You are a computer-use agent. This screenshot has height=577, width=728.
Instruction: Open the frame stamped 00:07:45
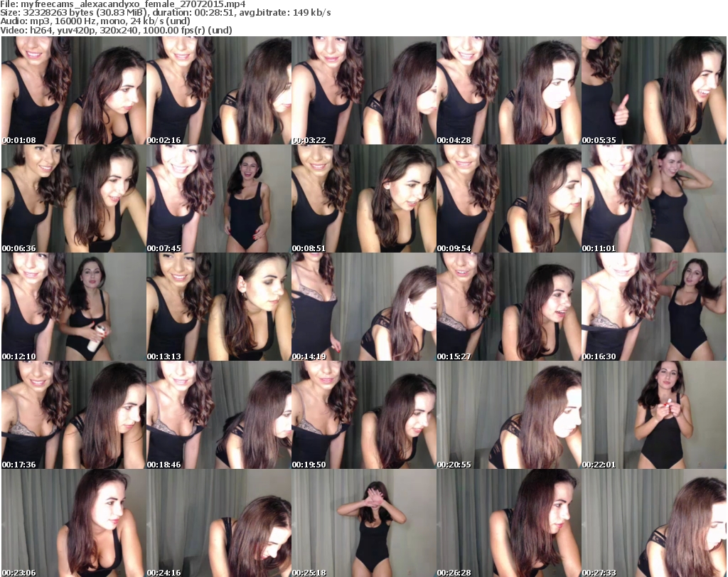pos(219,198)
